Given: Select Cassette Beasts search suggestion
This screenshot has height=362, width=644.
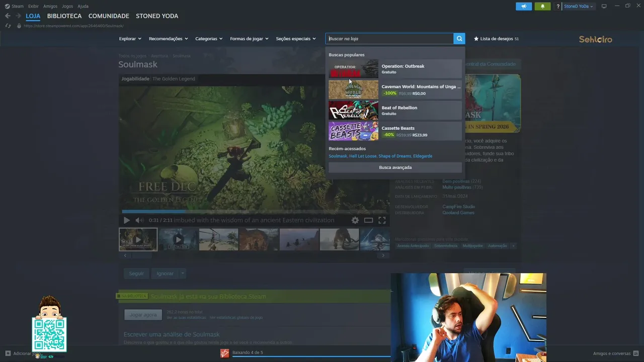Looking at the screenshot, I should [x=395, y=131].
